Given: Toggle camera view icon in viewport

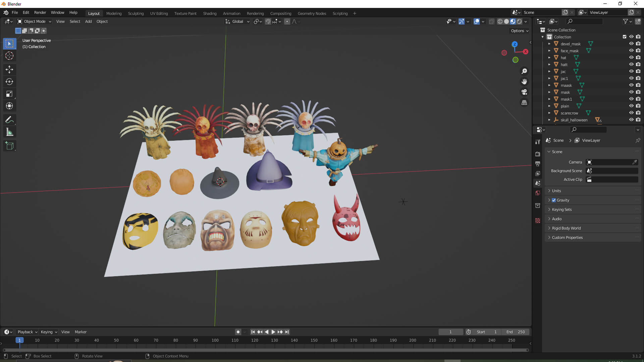Looking at the screenshot, I should pyautogui.click(x=524, y=92).
